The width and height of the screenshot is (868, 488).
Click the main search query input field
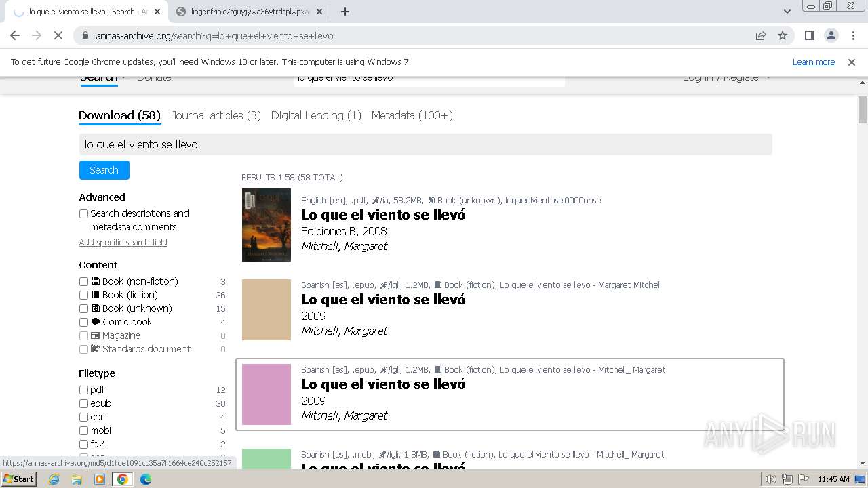pos(425,144)
